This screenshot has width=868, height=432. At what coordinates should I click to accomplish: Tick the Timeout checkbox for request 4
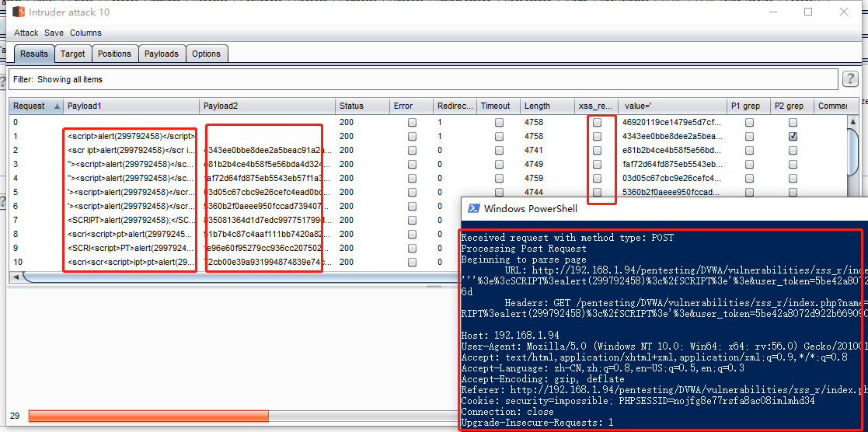pos(500,179)
